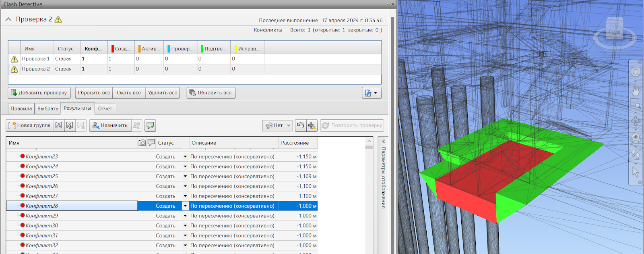Select the Zoom Window tool
Image resolution: width=644 pixels, height=254 pixels.
[636, 104]
